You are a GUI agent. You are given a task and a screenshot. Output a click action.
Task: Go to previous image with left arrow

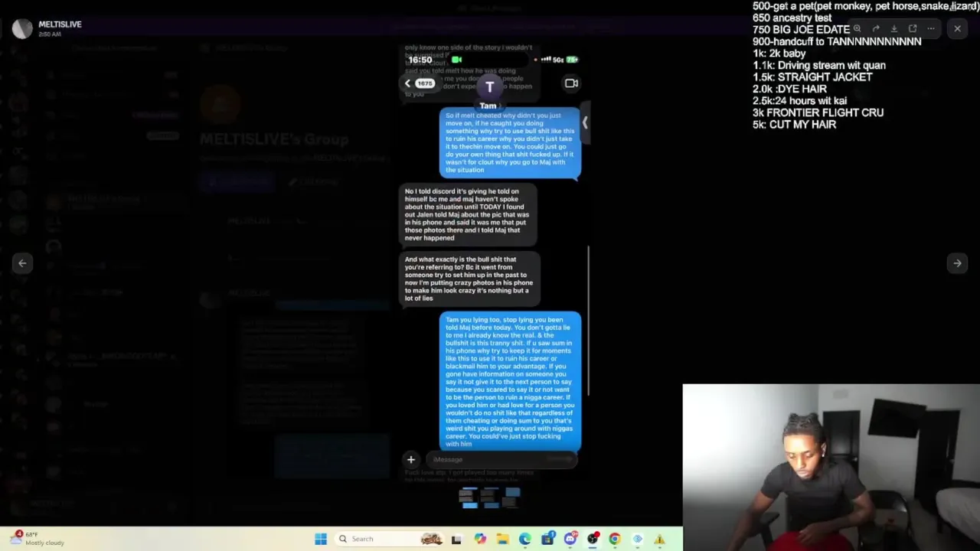coord(22,263)
